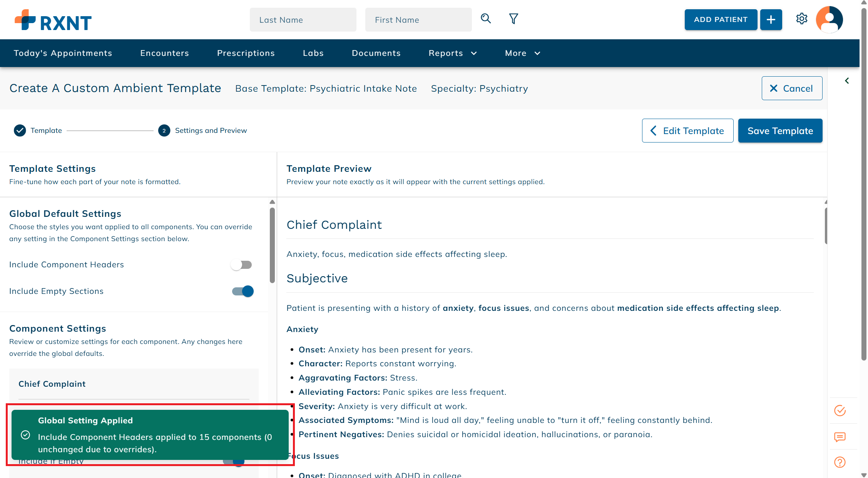The width and height of the screenshot is (868, 478).
Task: Open the orange chat message icon
Action: click(x=840, y=437)
